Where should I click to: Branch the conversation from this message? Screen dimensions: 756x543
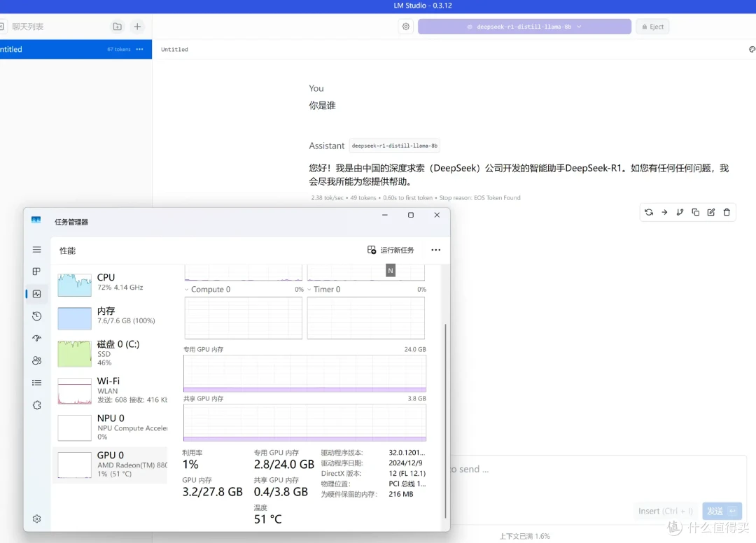coord(680,212)
